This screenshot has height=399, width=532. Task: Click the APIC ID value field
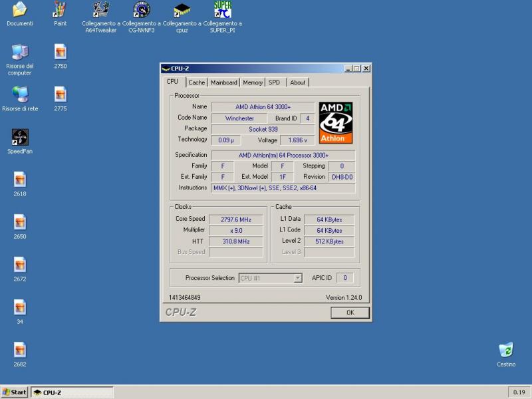(x=344, y=278)
